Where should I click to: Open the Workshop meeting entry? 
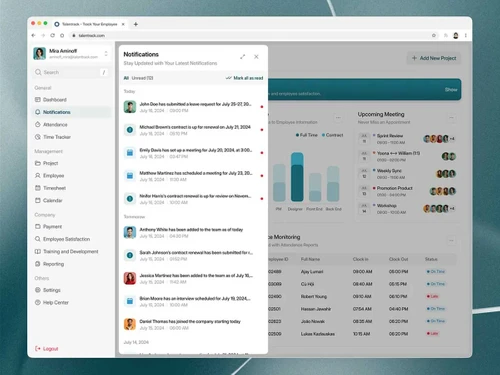click(x=407, y=209)
